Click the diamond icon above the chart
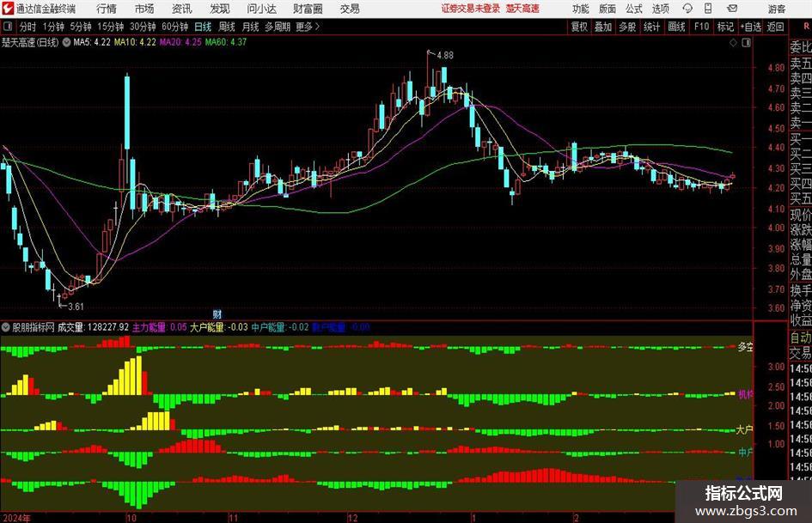Screen dimensions: 812x523 (733, 43)
